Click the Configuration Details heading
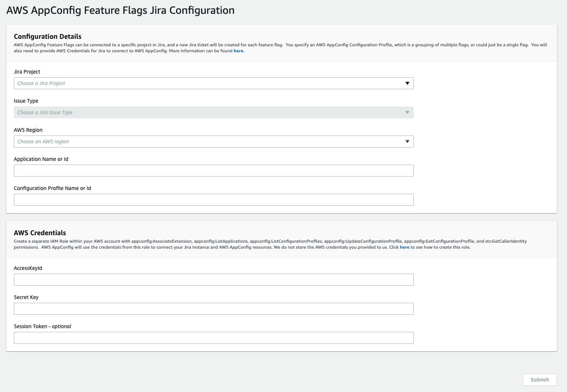This screenshot has height=392, width=567. pos(47,36)
